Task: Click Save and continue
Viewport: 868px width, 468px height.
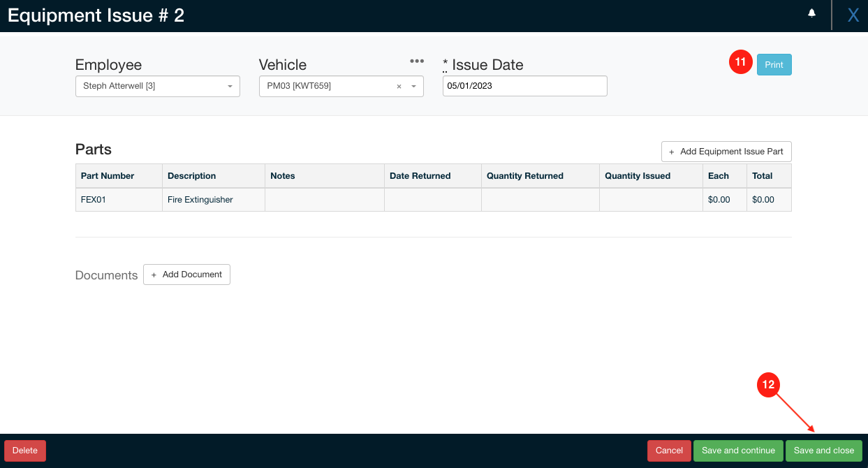Action: coord(738,451)
